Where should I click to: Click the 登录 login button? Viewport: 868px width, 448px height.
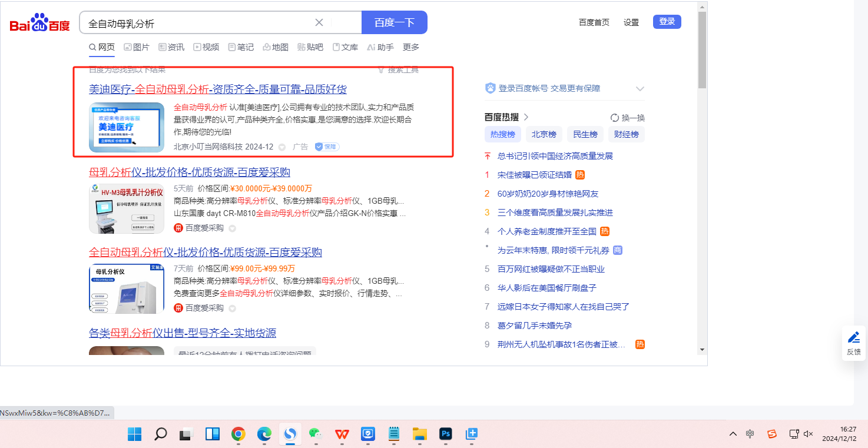[x=667, y=22]
